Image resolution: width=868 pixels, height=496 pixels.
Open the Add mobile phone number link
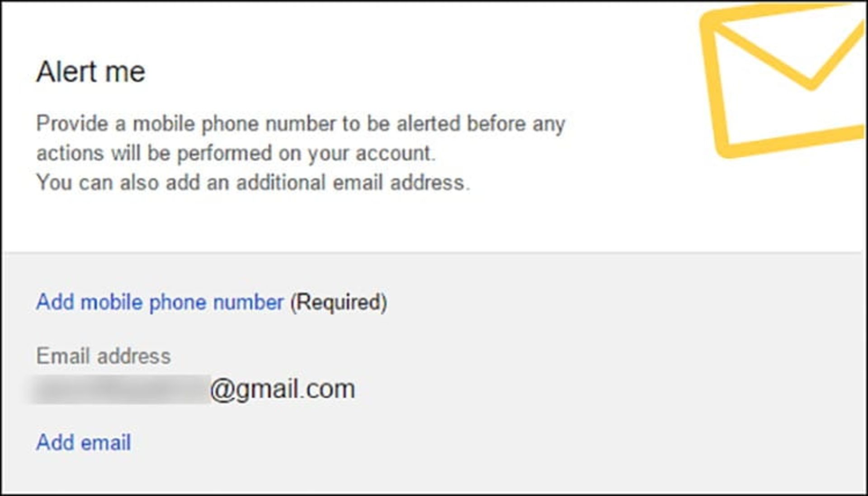160,302
